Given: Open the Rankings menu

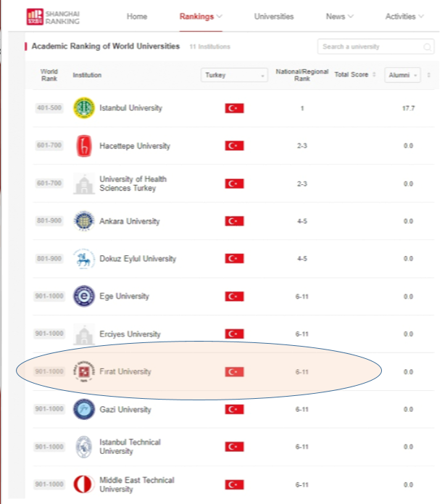Looking at the screenshot, I should 201,17.
